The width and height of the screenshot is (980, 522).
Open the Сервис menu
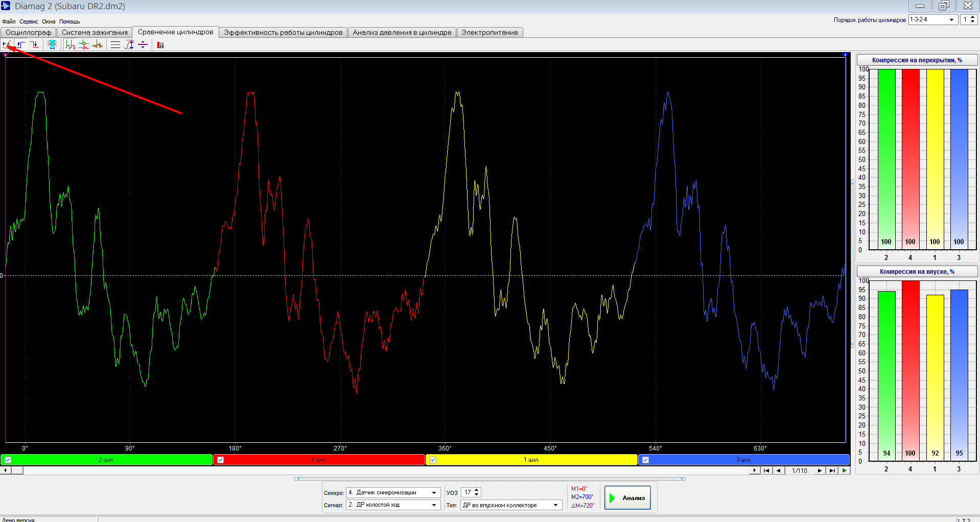tap(29, 21)
